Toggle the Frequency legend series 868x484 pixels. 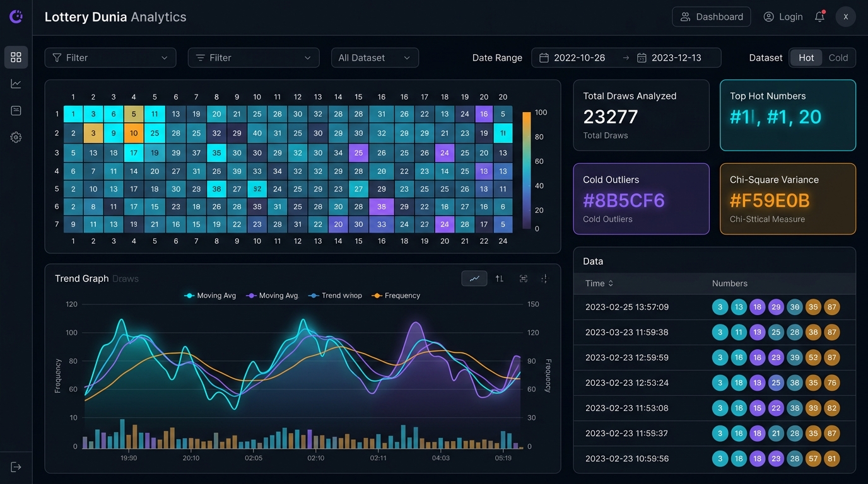pyautogui.click(x=396, y=296)
